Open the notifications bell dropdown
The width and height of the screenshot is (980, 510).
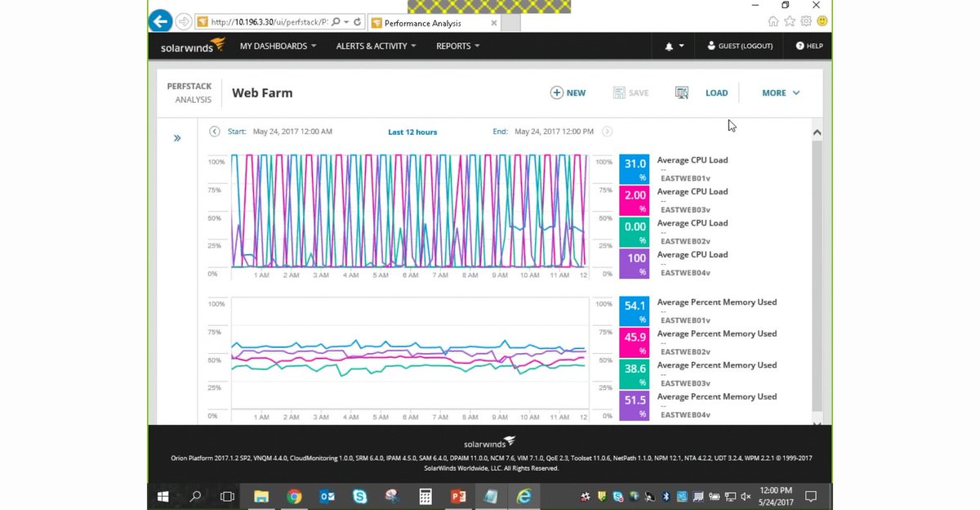click(x=674, y=47)
